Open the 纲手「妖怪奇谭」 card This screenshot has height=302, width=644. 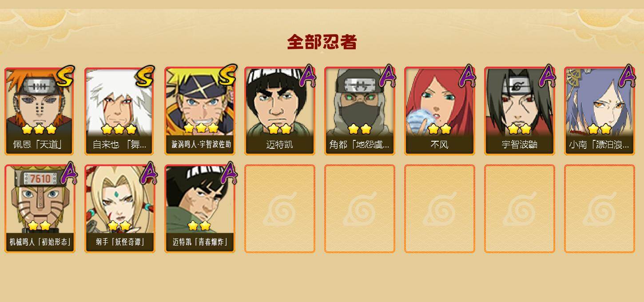pos(119,209)
